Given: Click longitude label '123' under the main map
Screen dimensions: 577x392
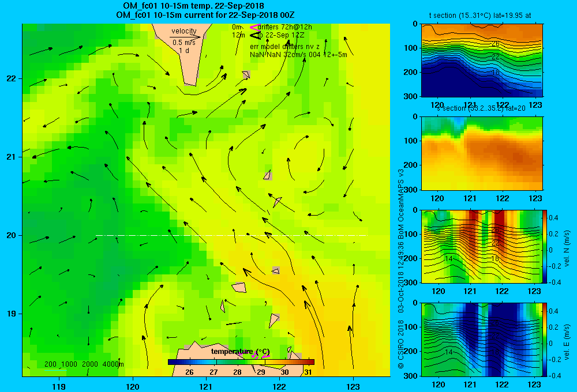Looking at the screenshot, I should pyautogui.click(x=353, y=386).
